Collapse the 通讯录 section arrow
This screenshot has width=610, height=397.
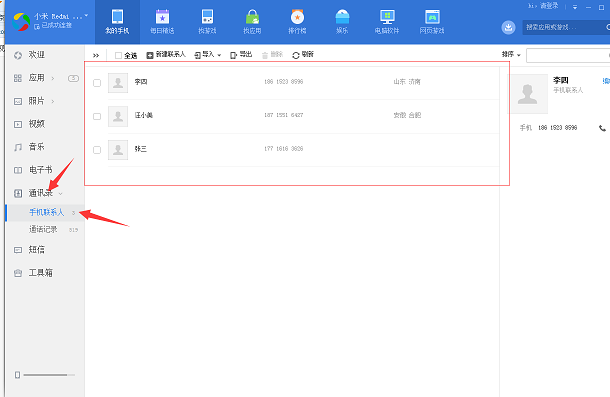[61, 193]
